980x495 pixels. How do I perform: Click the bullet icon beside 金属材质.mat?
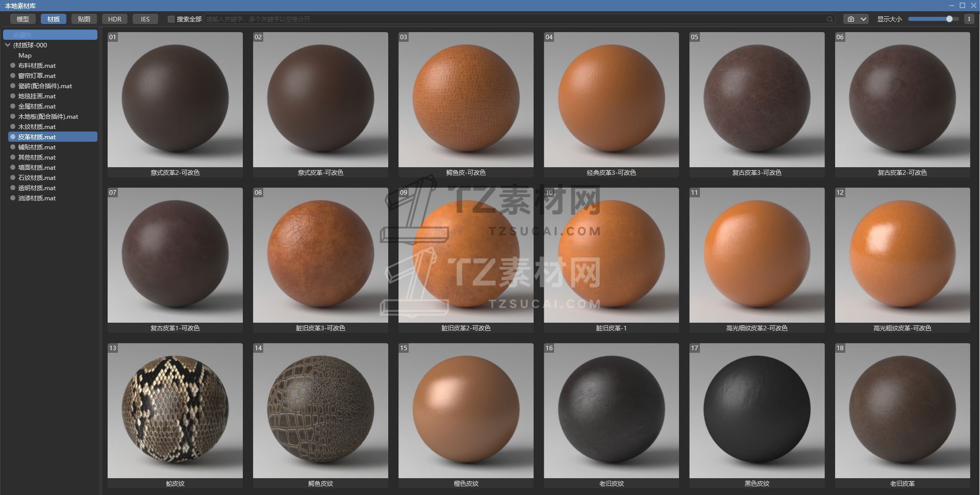click(13, 106)
